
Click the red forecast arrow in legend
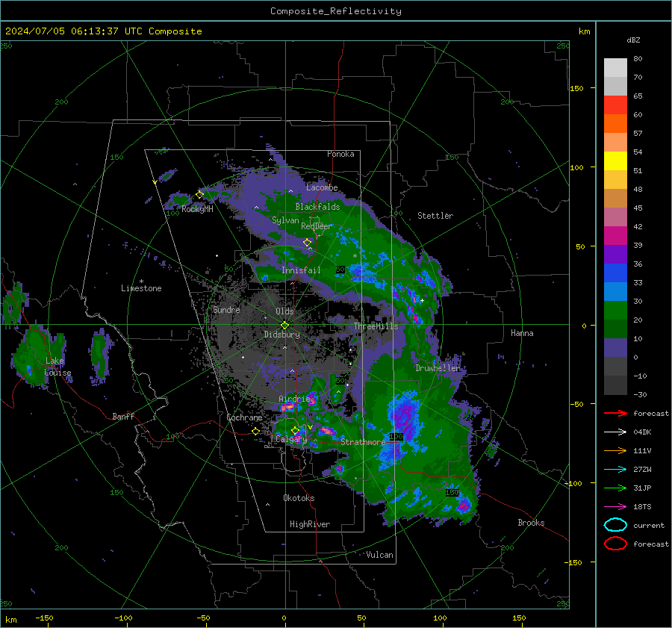615,413
